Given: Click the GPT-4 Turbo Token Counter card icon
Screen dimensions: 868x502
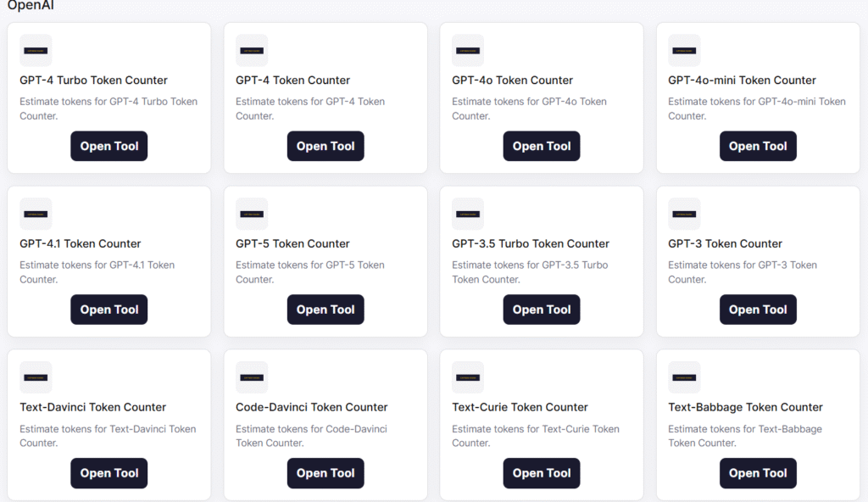Looking at the screenshot, I should [x=36, y=50].
